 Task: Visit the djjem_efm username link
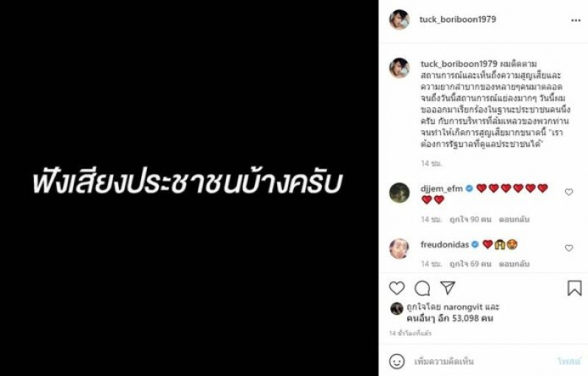point(442,189)
